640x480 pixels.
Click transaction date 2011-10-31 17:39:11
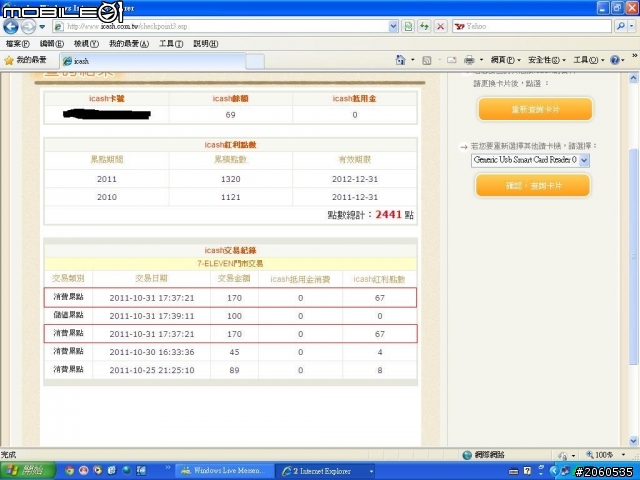coord(152,316)
